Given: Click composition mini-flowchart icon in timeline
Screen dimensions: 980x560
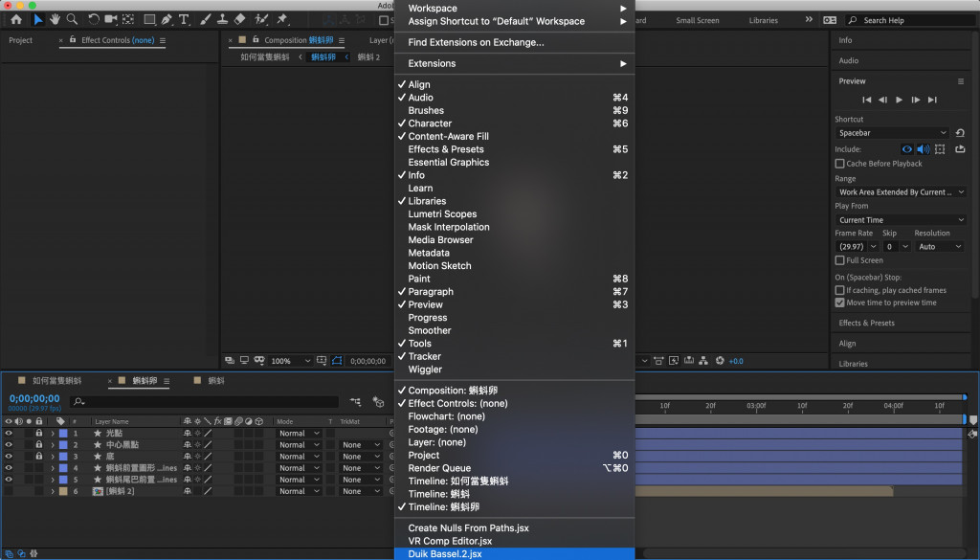Looking at the screenshot, I should tap(355, 402).
